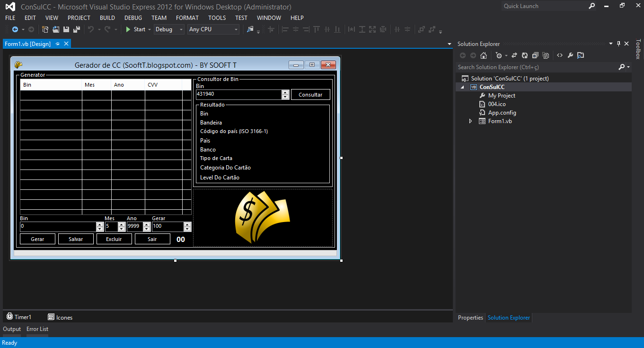Expand the Form1.vb node in Solution Explorer
This screenshot has width=644, height=348.
pos(470,121)
